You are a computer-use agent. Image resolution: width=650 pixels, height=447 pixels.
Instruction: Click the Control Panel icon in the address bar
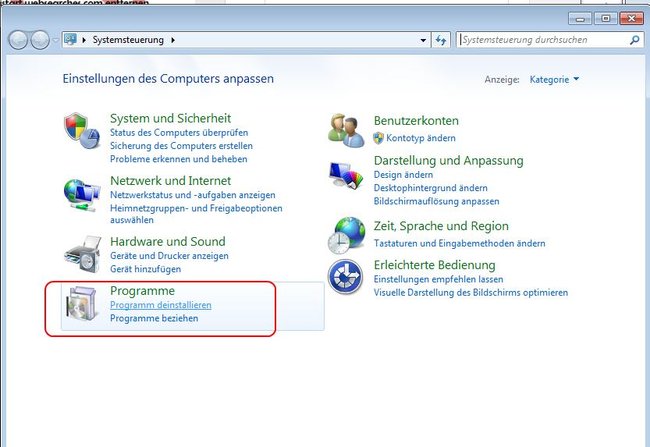pyautogui.click(x=70, y=39)
